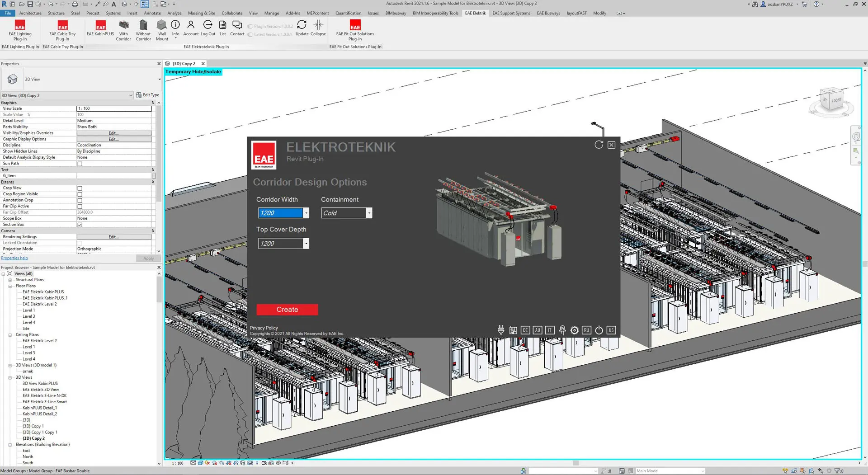Toggle the Crop View checkbox
The image size is (868, 475).
(x=80, y=188)
